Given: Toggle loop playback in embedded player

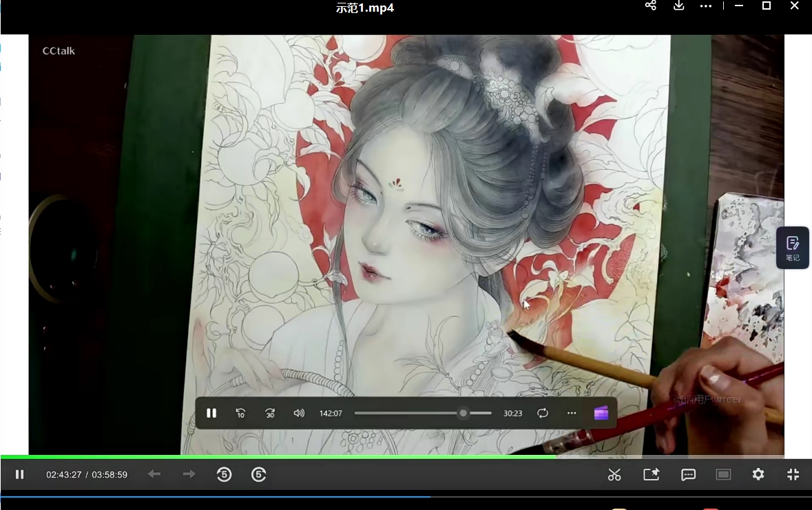Looking at the screenshot, I should 542,413.
